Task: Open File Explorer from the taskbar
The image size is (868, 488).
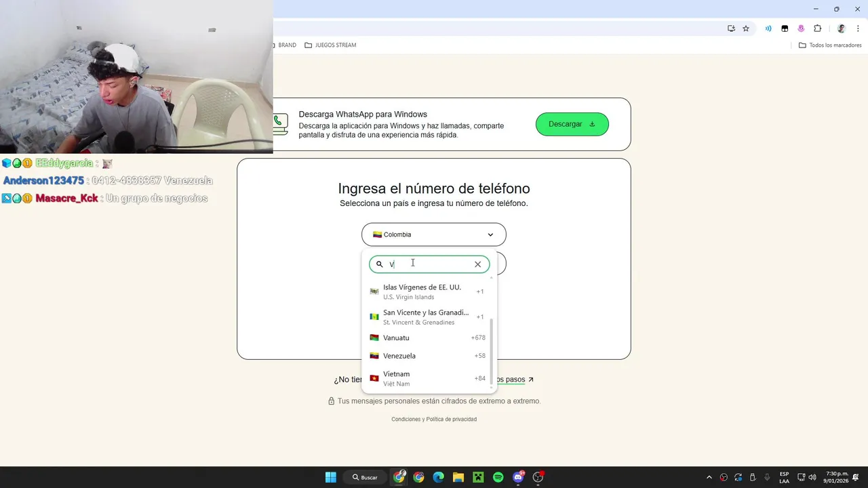Action: 458,477
